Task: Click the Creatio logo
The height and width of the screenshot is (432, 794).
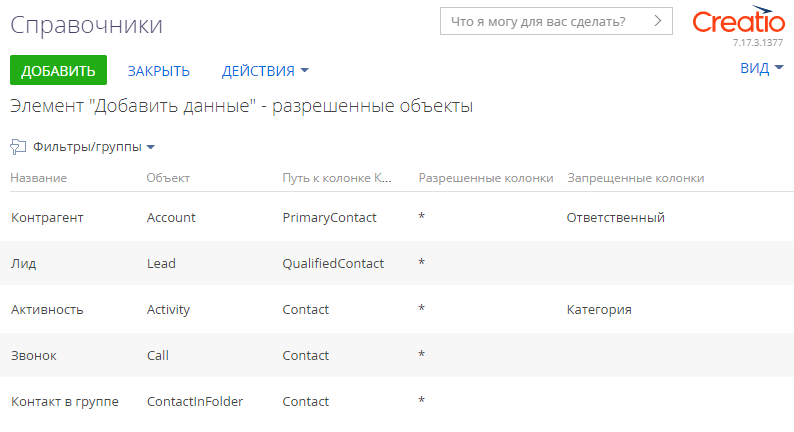Action: pyautogui.click(x=738, y=20)
